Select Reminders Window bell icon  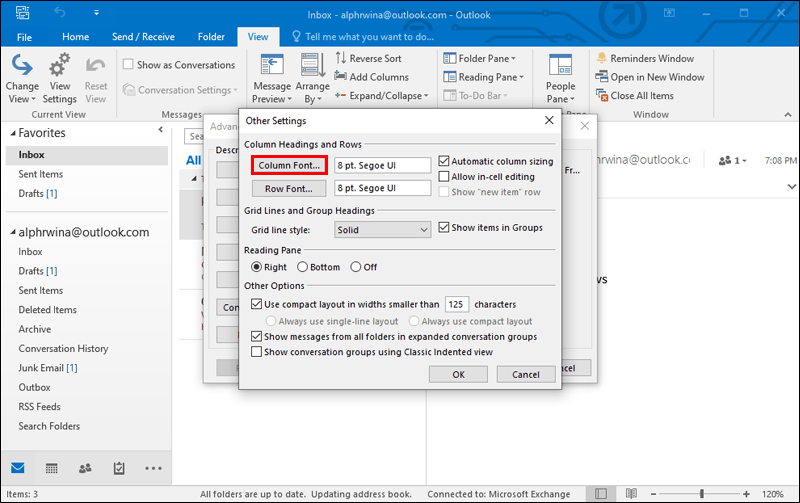602,58
